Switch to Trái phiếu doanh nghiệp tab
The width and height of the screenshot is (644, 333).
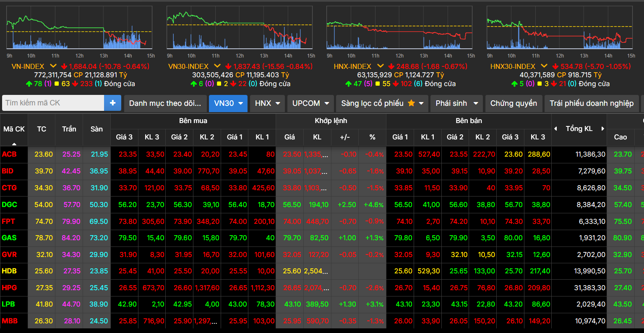tap(592, 103)
